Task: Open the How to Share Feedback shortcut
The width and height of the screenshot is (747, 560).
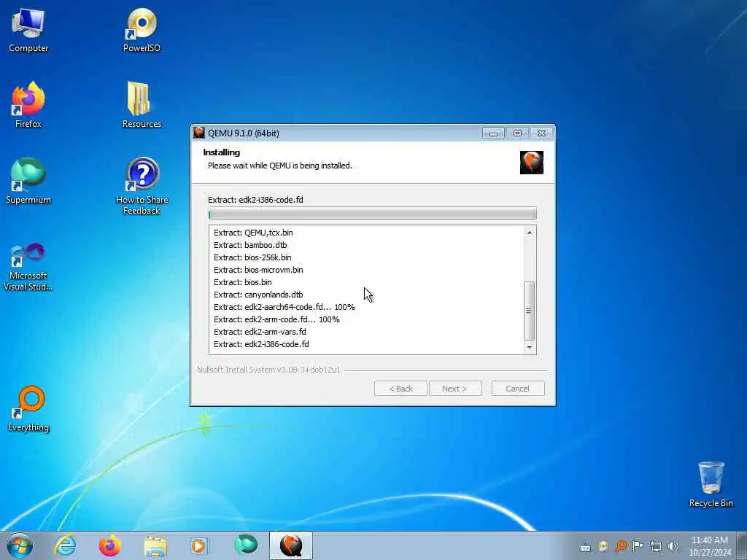Action: point(142,186)
